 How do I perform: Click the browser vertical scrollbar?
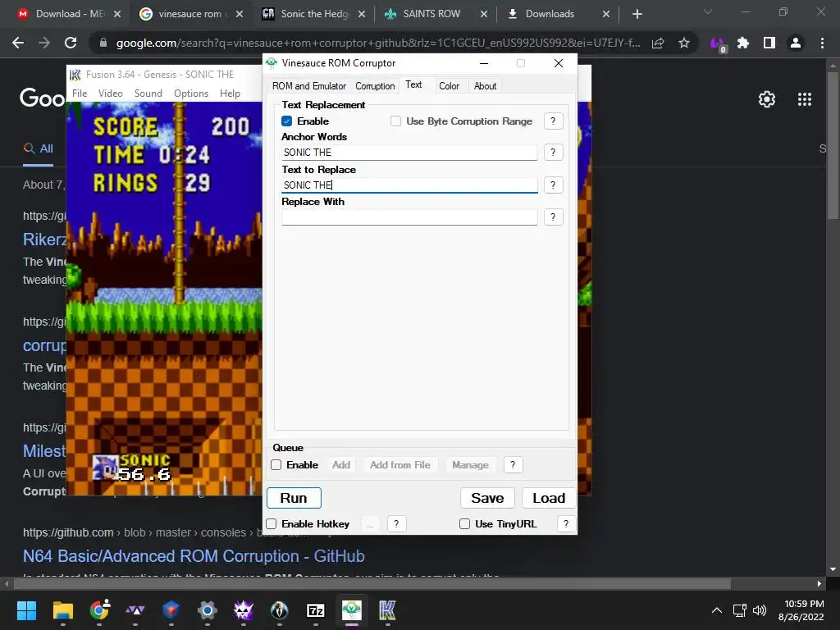(833, 144)
